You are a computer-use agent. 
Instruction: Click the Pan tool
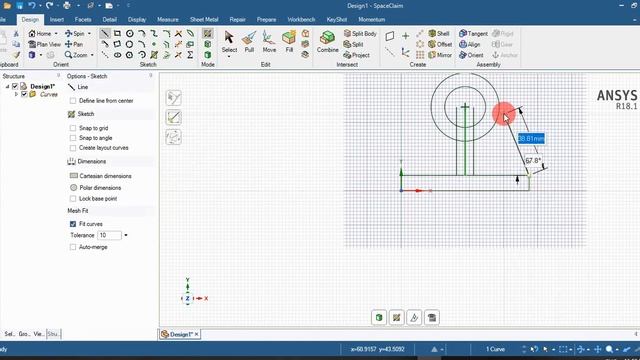tap(74, 44)
